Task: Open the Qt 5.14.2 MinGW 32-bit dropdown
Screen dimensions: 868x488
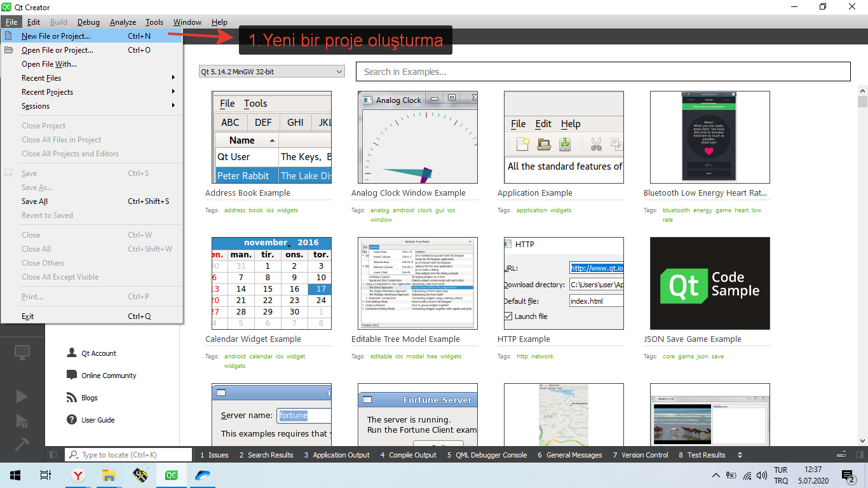Action: click(271, 72)
